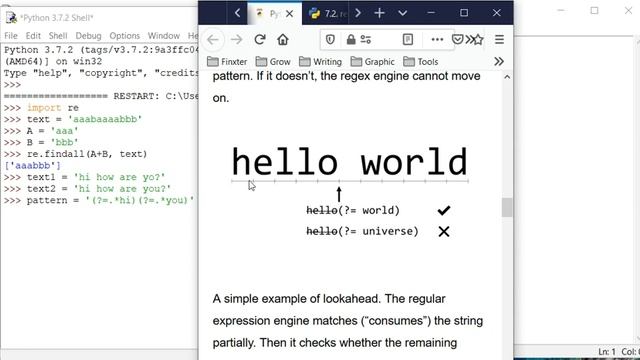This screenshot has width=640, height=360.
Task: Switch to the Python 7.2 re tab
Action: click(x=326, y=13)
